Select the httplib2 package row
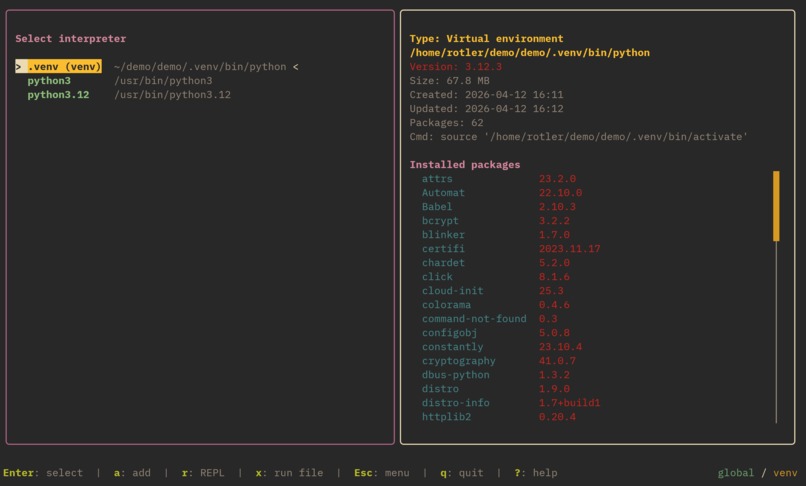The height and width of the screenshot is (486, 806). pos(499,417)
